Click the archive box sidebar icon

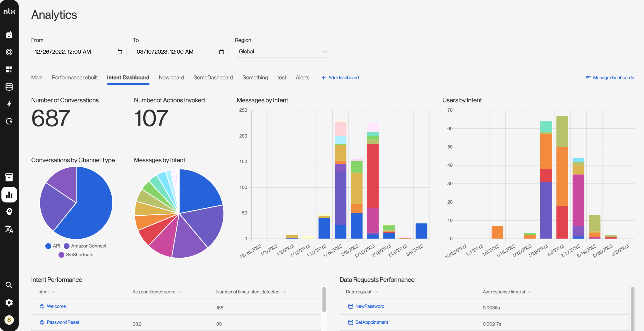click(x=9, y=177)
